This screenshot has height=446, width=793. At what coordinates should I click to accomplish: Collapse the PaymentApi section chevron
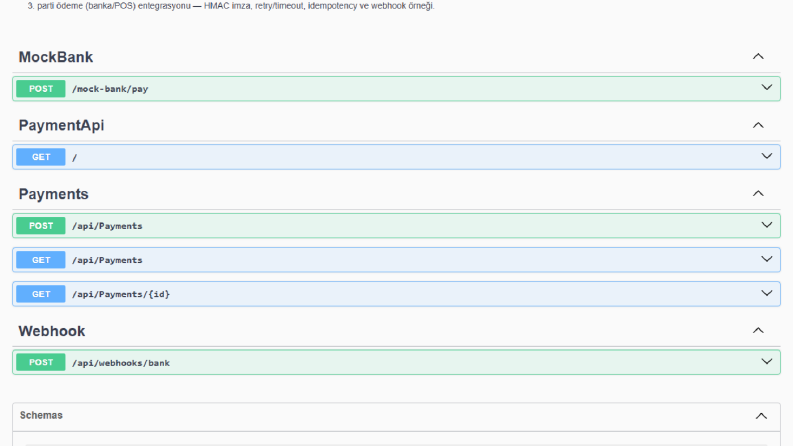tap(758, 125)
